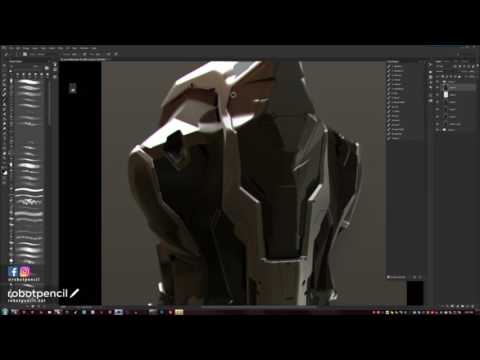This screenshot has width=480, height=360.
Task: Click the Tool Presets panel title
Action: pyautogui.click(x=393, y=62)
